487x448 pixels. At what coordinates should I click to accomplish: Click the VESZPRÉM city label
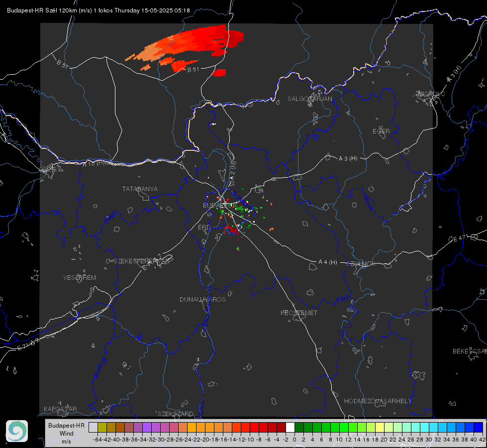80,278
